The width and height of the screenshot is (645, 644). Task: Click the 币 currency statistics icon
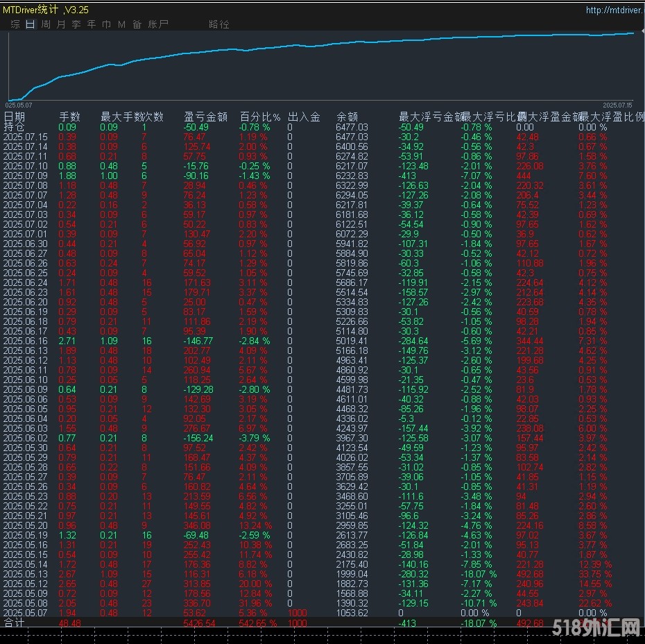[x=107, y=24]
